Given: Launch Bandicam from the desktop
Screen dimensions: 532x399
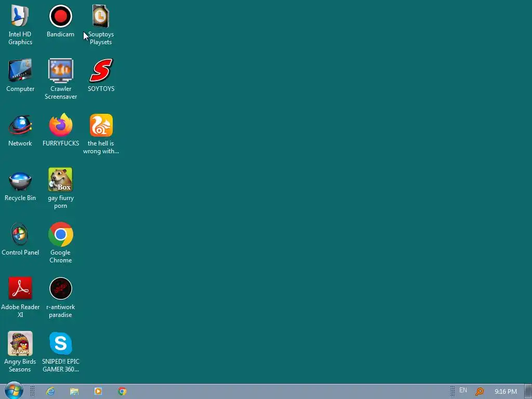Looking at the screenshot, I should click(x=60, y=21).
